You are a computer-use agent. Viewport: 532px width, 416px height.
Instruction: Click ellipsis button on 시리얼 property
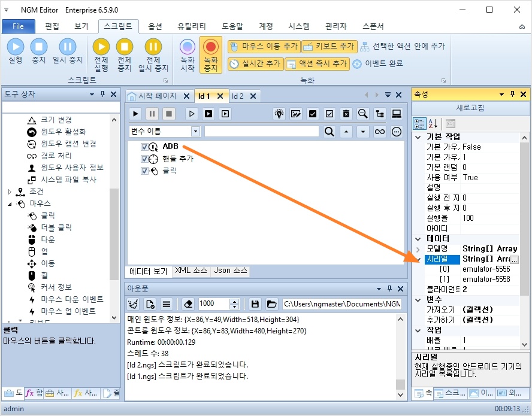[515, 260]
